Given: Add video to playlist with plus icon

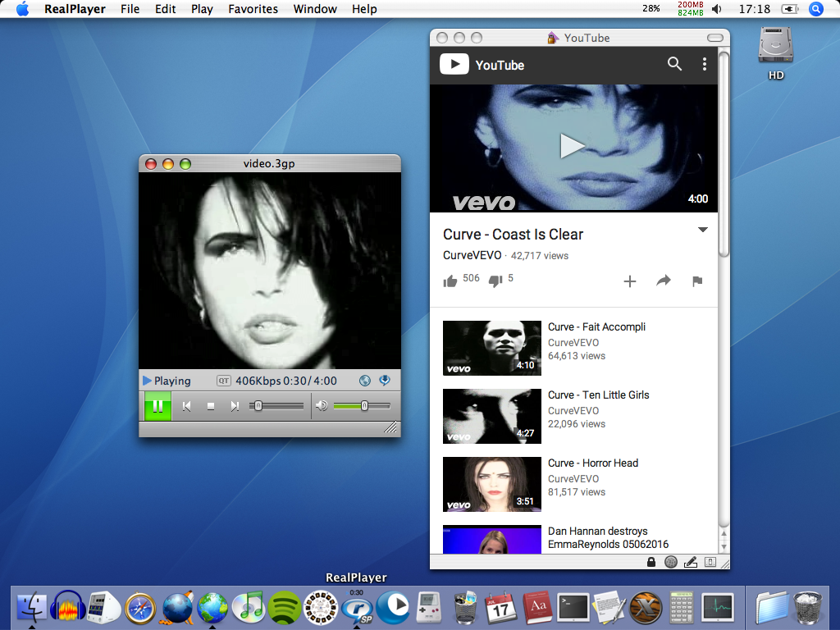Looking at the screenshot, I should click(x=630, y=281).
